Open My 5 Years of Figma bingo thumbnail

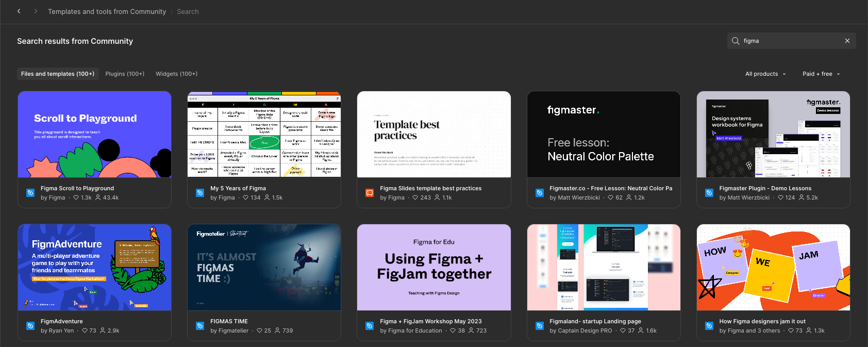click(x=264, y=135)
